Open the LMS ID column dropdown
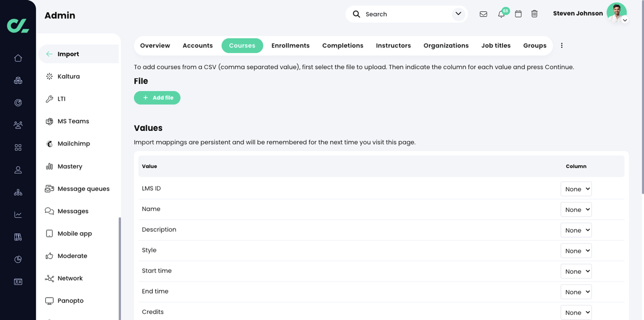Viewport: 644px width, 320px height. [576, 189]
